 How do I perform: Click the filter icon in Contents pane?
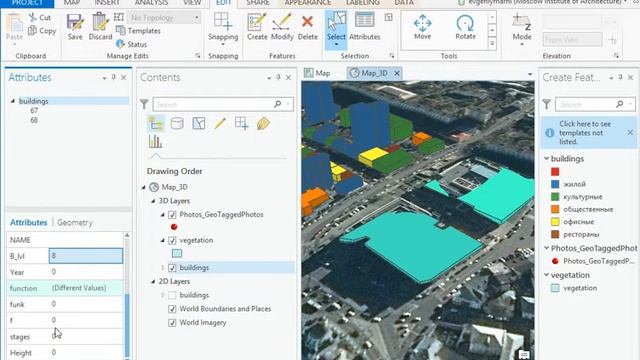pos(144,104)
